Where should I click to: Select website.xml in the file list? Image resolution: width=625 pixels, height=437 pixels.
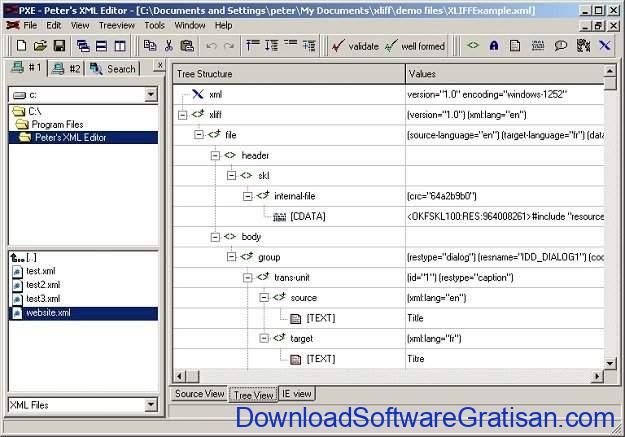83,313
